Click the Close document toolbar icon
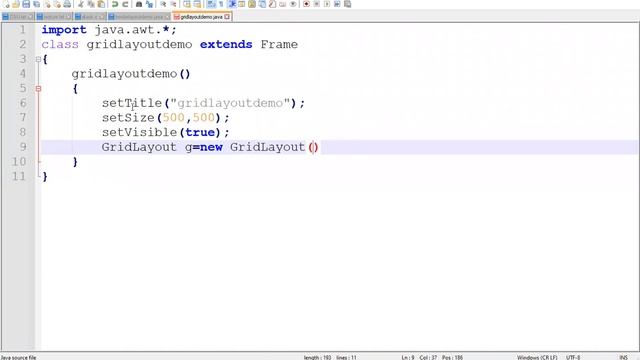 tap(48, 4)
